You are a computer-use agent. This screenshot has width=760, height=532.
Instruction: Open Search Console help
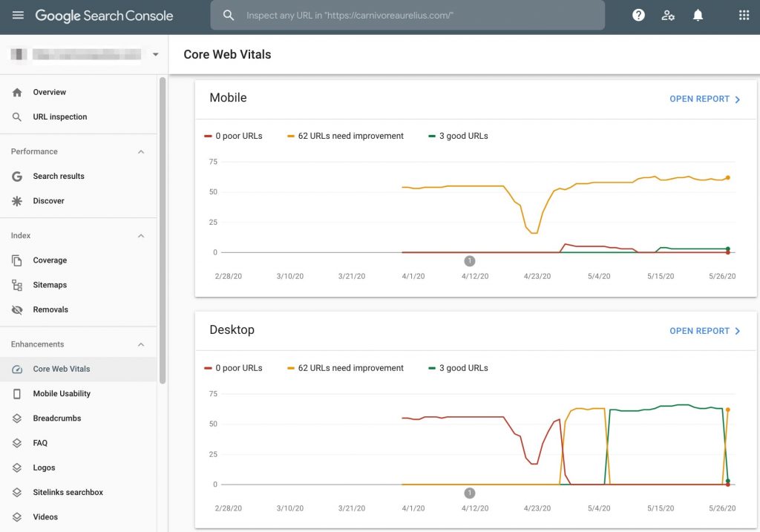coord(638,15)
